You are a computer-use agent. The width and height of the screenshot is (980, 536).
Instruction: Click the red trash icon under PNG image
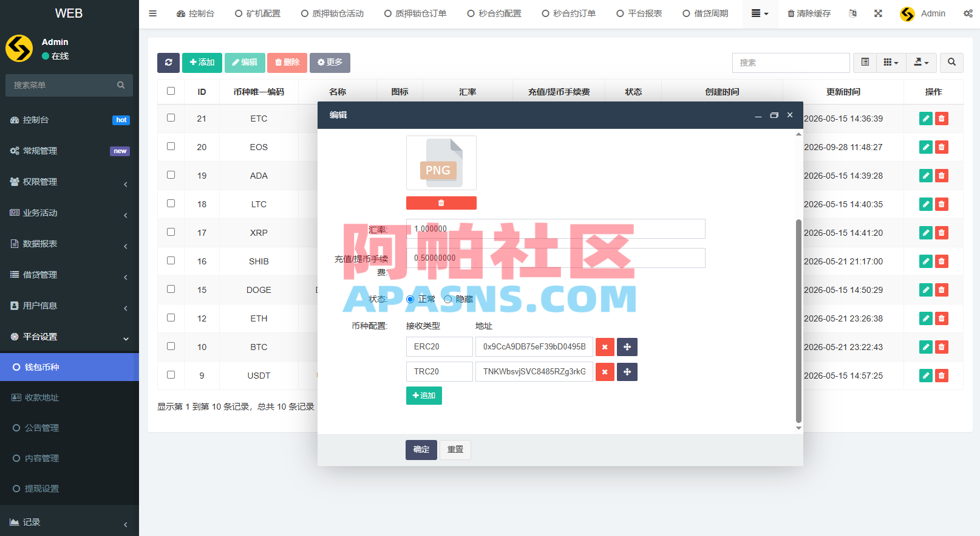pyautogui.click(x=441, y=203)
